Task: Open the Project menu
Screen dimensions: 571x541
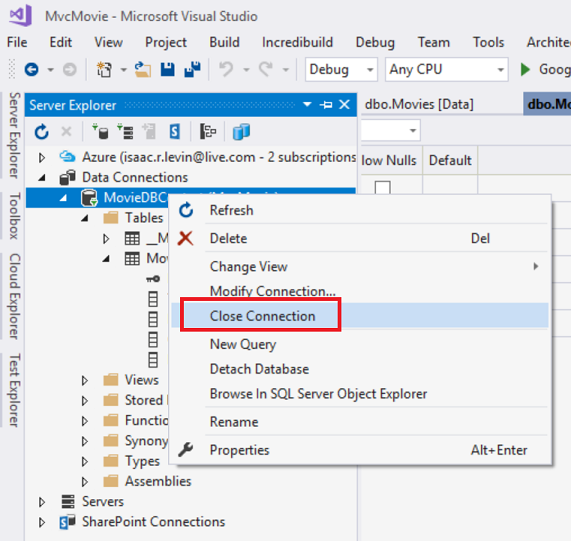Action: [x=166, y=42]
